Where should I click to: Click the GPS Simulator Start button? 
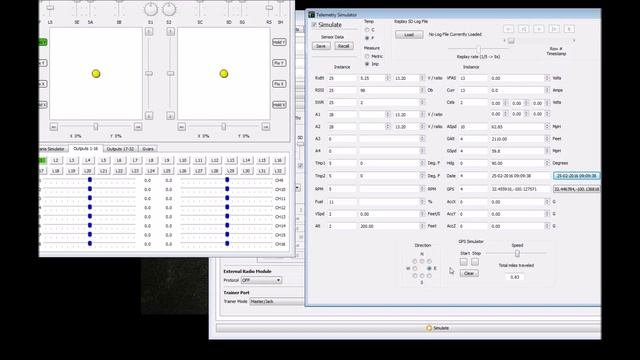(x=464, y=262)
